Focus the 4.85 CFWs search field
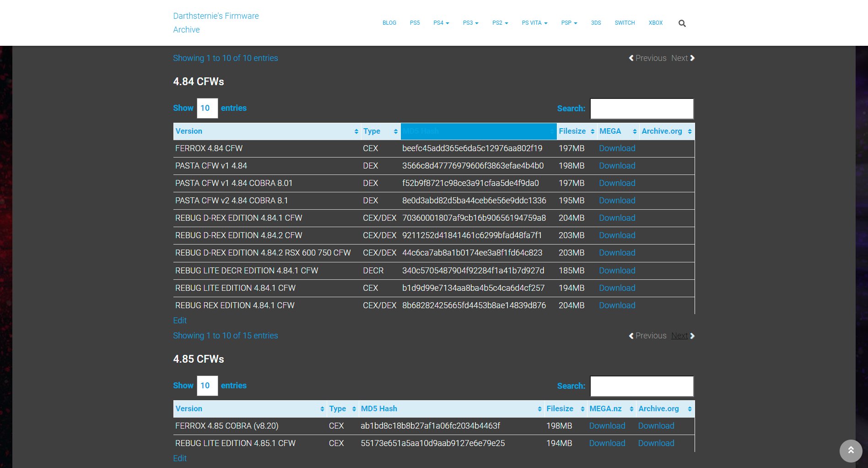 pos(642,386)
